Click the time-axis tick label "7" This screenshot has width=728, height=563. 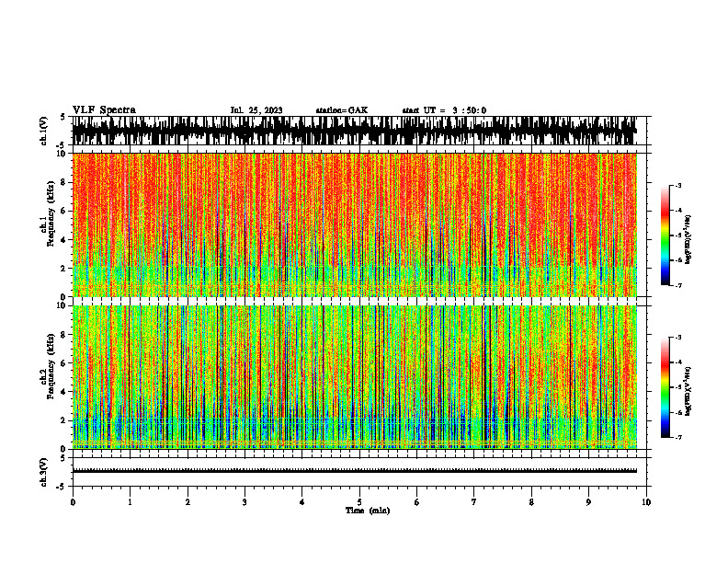point(474,502)
